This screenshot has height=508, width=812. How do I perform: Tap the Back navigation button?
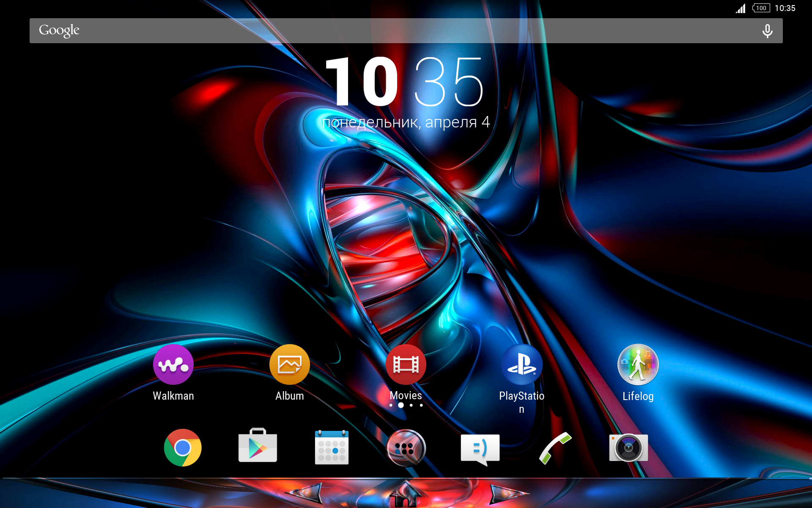305,493
